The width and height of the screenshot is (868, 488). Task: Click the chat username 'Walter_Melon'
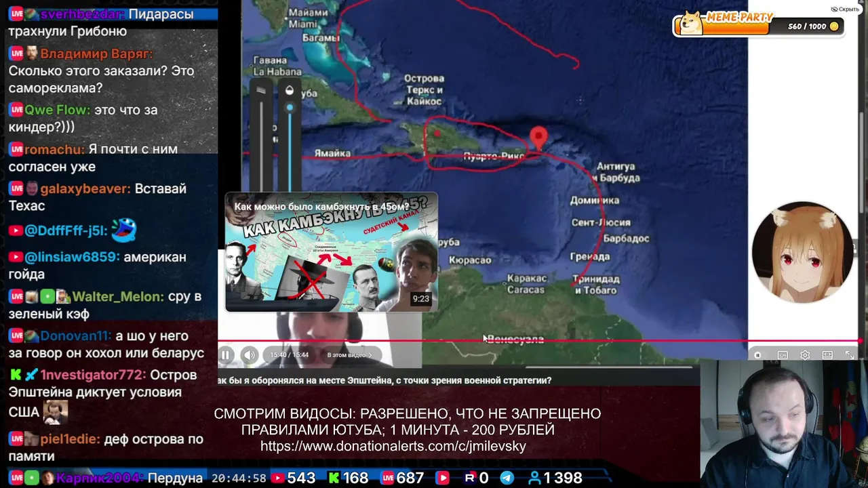(117, 296)
